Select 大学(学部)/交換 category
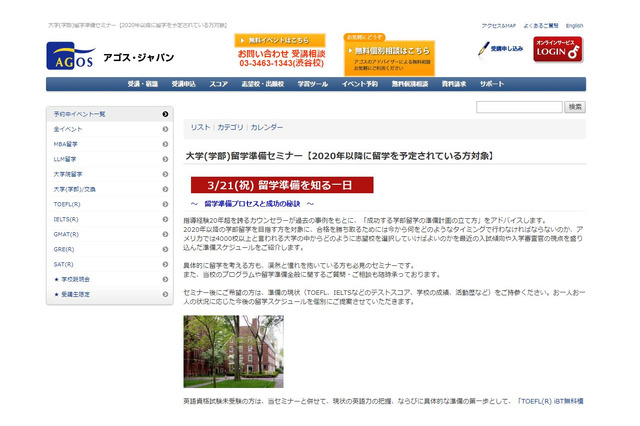 (110, 189)
